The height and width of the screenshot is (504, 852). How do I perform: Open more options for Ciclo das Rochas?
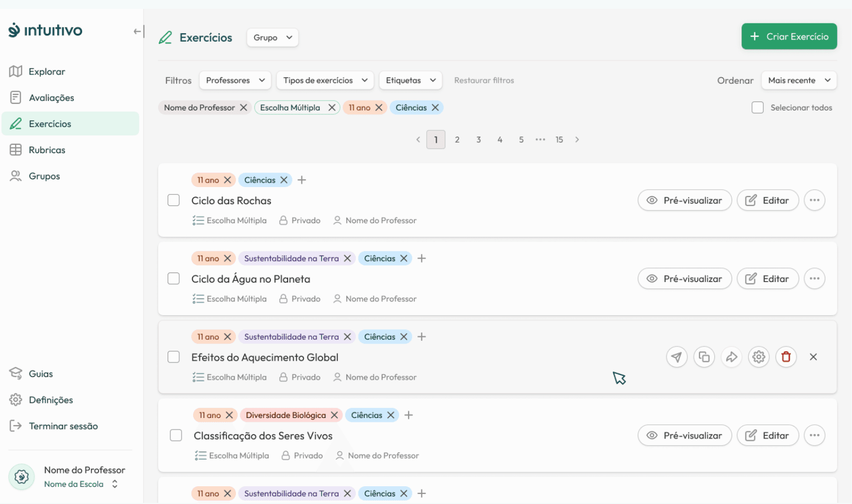point(814,200)
